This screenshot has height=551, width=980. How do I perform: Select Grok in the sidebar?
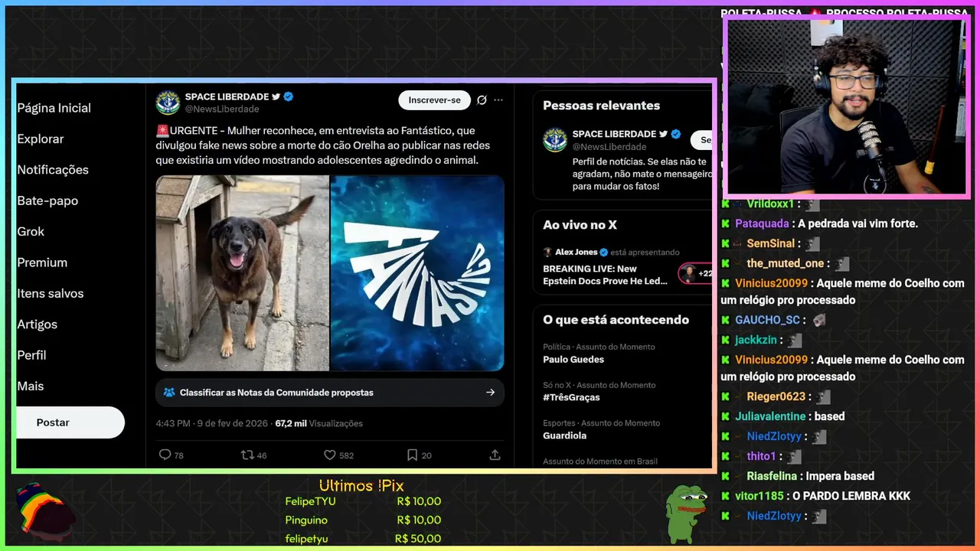tap(31, 231)
